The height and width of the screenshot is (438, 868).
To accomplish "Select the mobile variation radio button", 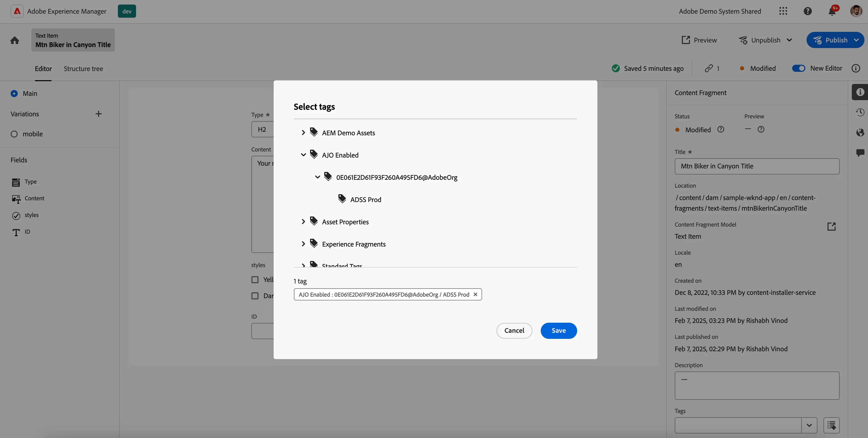I will pyautogui.click(x=14, y=134).
